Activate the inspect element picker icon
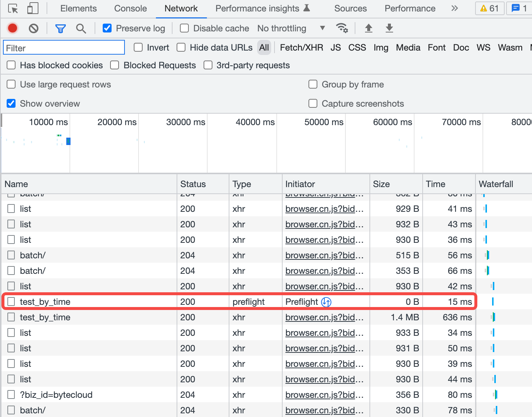Viewport: 532px width, 417px height. tap(13, 8)
